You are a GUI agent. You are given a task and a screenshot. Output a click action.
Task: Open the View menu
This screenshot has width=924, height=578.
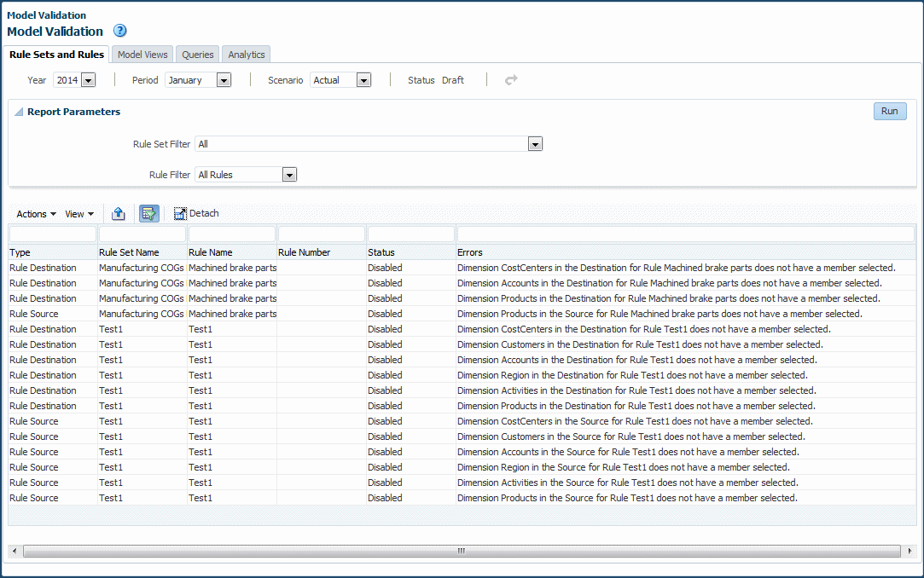pyautogui.click(x=79, y=214)
